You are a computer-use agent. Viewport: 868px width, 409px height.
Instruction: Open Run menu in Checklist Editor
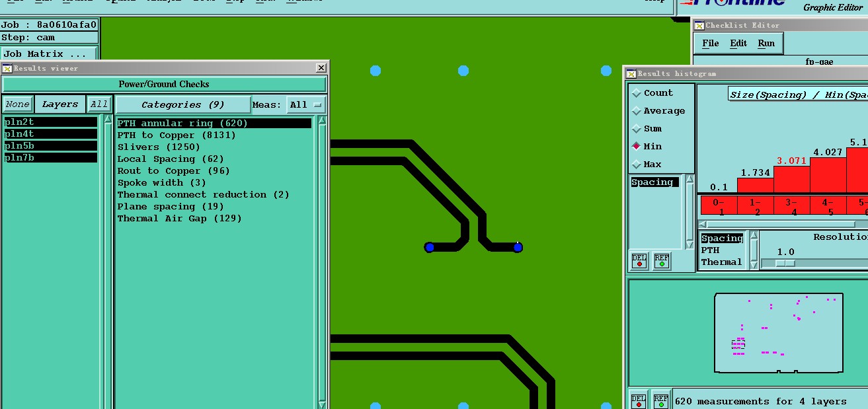(x=766, y=44)
